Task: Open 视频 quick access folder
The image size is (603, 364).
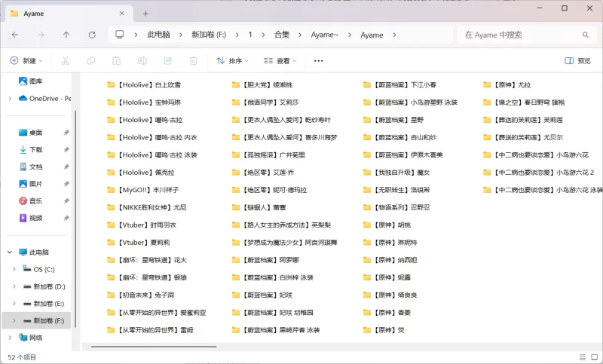Action: tap(31, 218)
